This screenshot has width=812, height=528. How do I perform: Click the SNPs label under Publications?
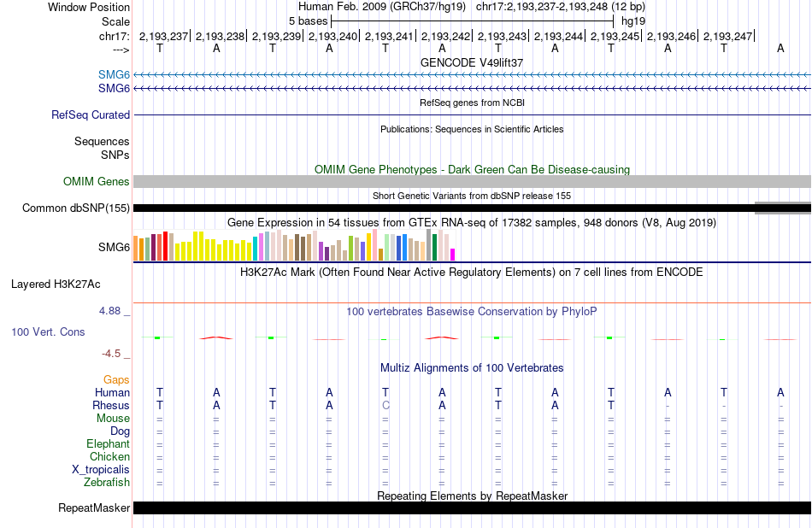click(x=115, y=155)
